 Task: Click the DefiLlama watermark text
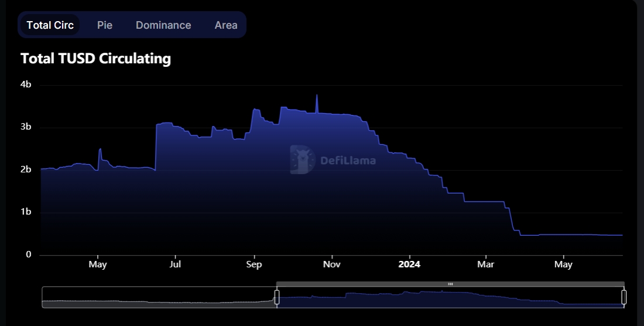click(x=348, y=161)
